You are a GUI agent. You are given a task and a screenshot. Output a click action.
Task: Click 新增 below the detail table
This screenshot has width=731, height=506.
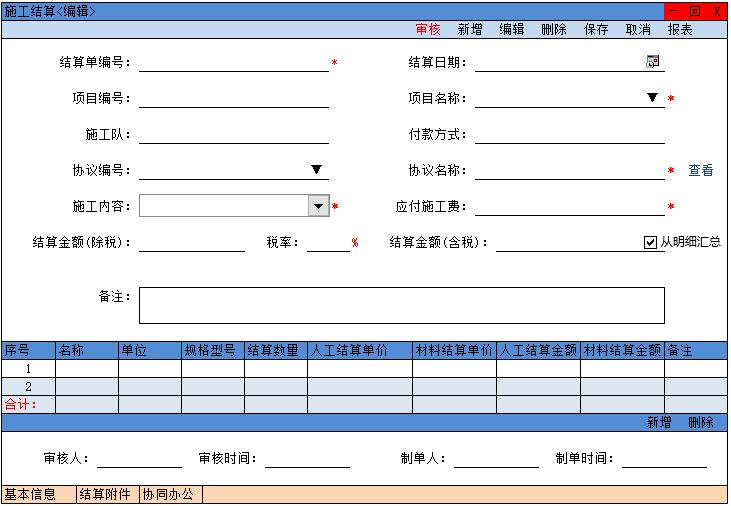pos(659,423)
